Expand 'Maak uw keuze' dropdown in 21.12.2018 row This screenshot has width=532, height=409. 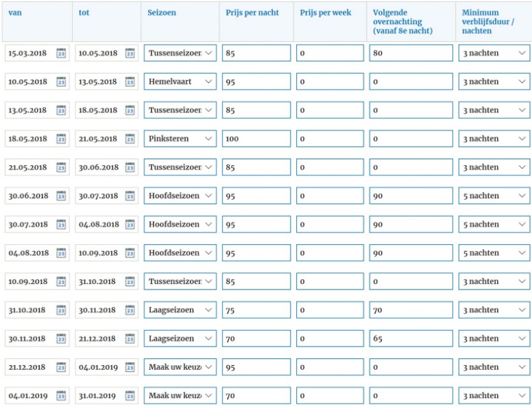click(x=180, y=367)
